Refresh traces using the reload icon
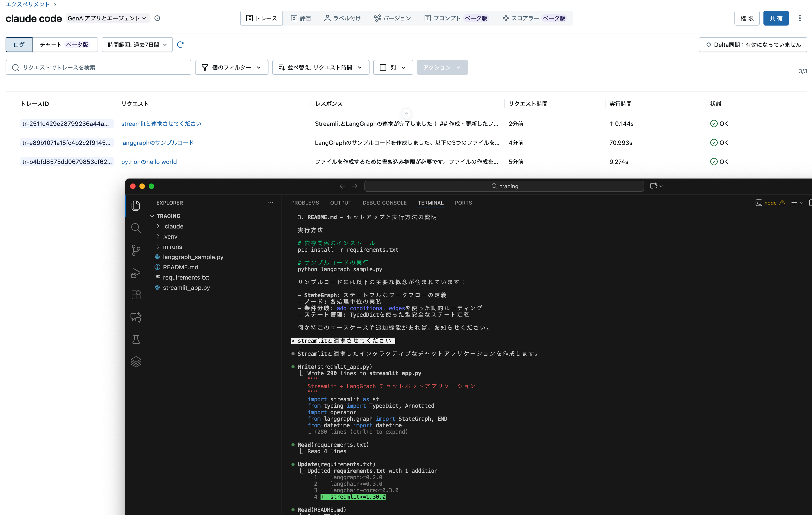The width and height of the screenshot is (812, 515). tap(180, 44)
